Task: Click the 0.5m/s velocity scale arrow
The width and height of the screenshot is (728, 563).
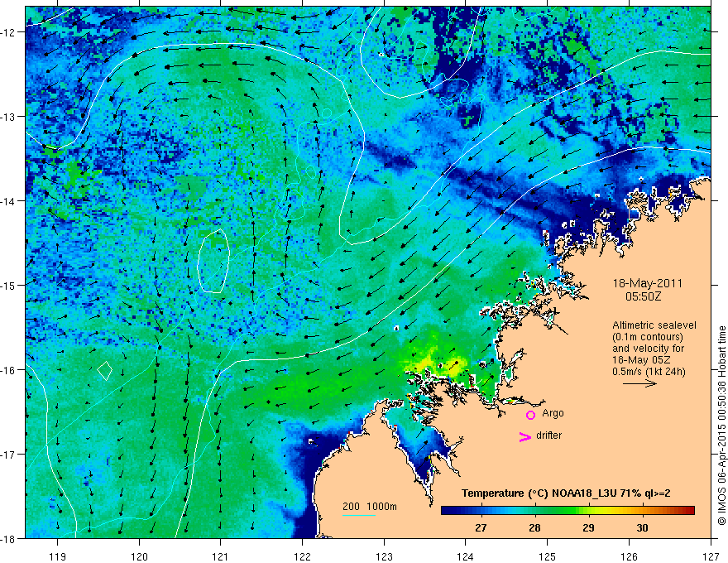Action: [x=639, y=383]
